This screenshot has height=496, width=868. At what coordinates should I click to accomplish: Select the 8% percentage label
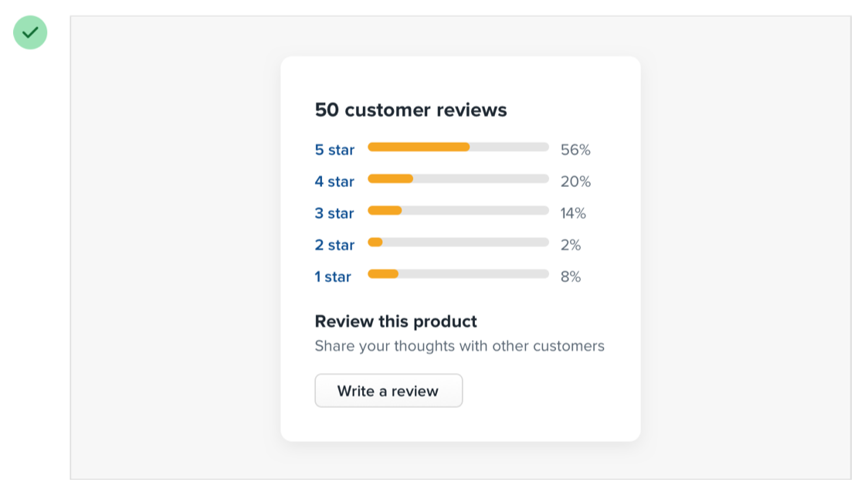point(571,277)
